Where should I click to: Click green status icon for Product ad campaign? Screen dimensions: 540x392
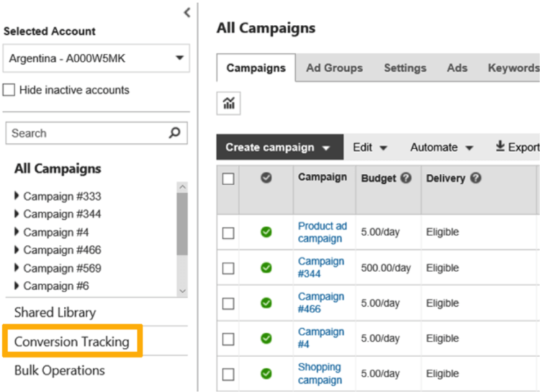pyautogui.click(x=266, y=232)
